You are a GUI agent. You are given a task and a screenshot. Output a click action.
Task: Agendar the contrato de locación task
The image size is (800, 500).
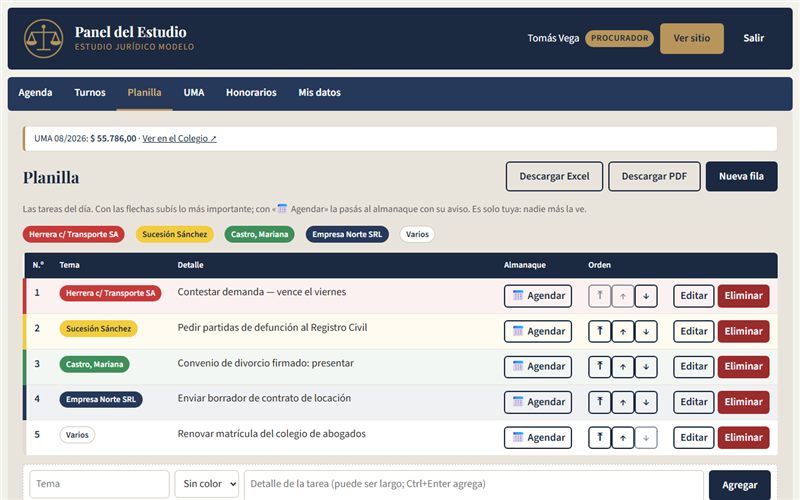538,402
